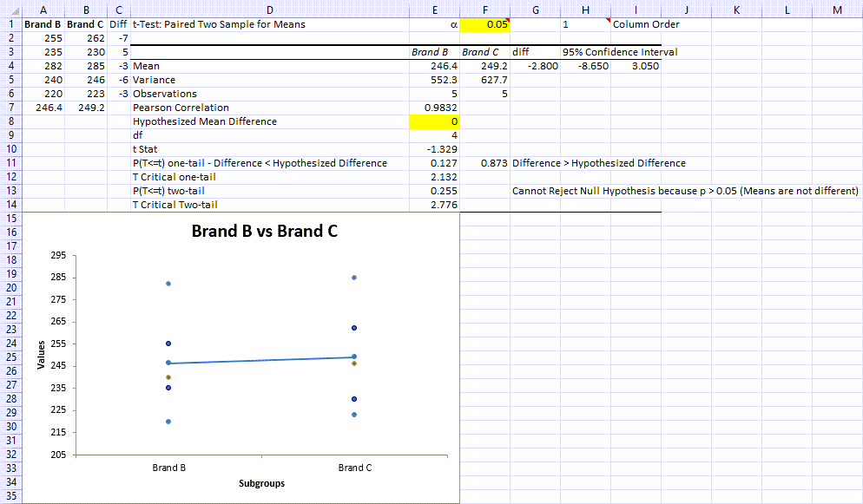The image size is (863, 504).
Task: Select row header 14
Action: (11, 205)
